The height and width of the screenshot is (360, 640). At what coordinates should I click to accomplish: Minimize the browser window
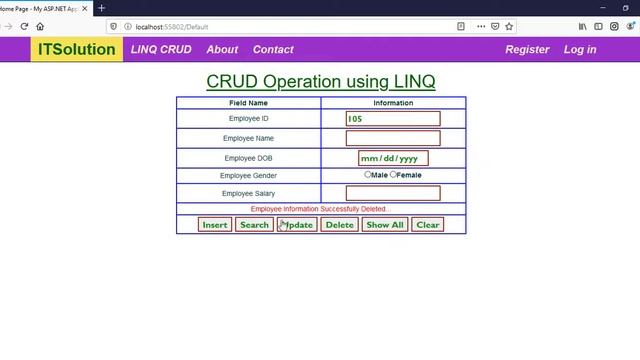(603, 8)
